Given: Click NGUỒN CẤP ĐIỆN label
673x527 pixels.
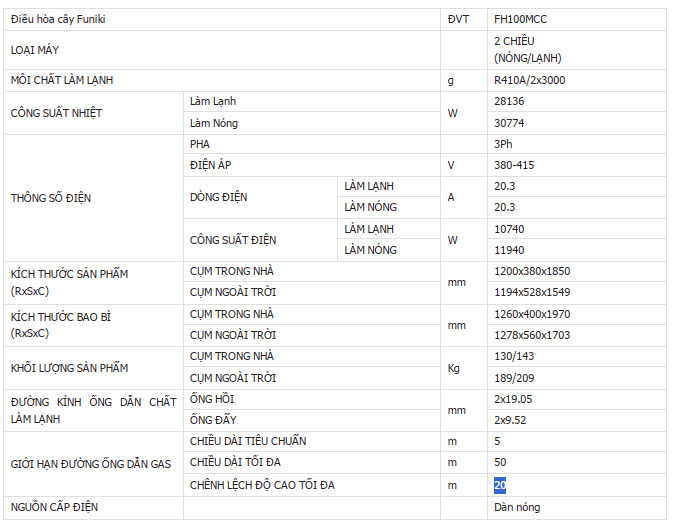Looking at the screenshot, I should pos(54,507).
